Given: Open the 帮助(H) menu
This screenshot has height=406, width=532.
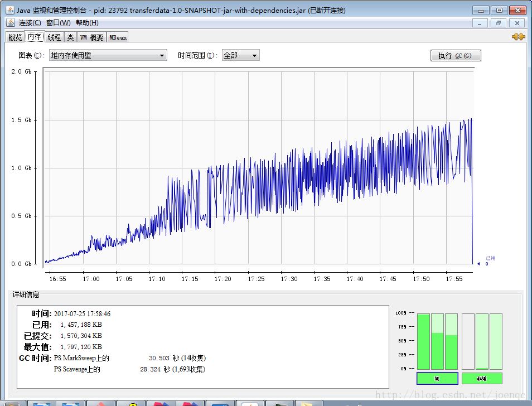Looking at the screenshot, I should [x=87, y=23].
